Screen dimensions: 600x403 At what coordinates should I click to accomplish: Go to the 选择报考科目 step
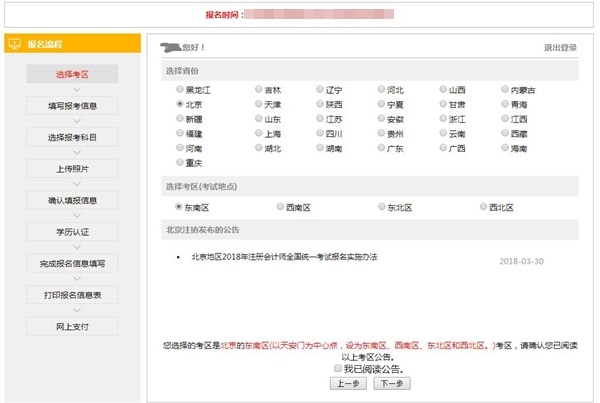click(x=71, y=137)
